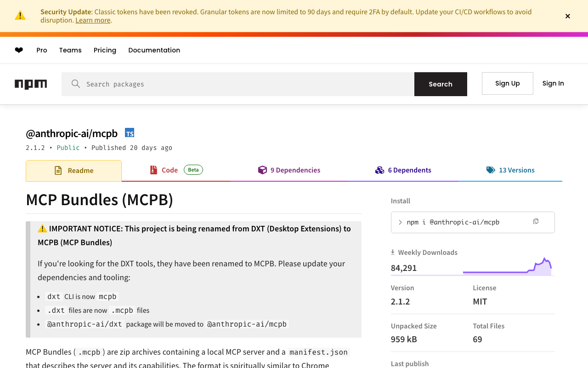
Task: Focus the Search packages input field
Action: click(238, 84)
